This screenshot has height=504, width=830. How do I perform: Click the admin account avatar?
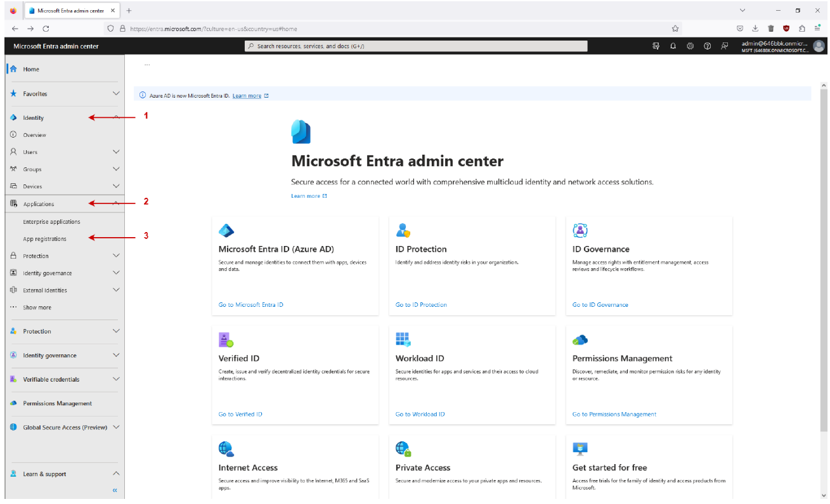[819, 46]
